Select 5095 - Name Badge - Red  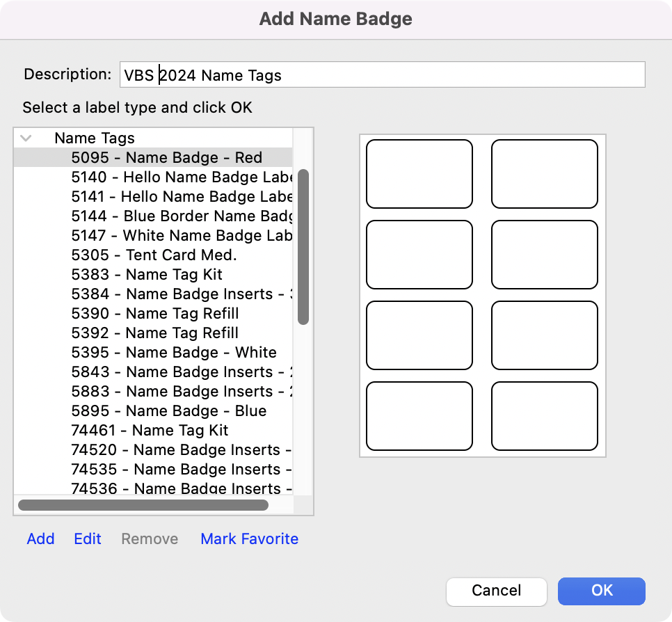pyautogui.click(x=166, y=157)
